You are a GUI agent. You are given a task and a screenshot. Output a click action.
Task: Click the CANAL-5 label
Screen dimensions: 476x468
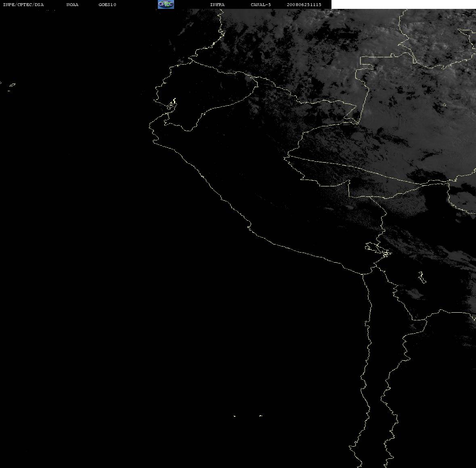coord(261,4)
